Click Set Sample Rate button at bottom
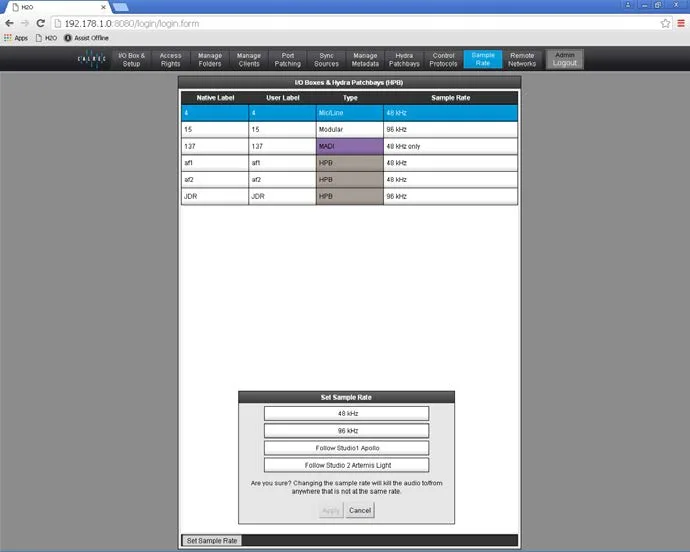The width and height of the screenshot is (690, 552). pyautogui.click(x=212, y=541)
